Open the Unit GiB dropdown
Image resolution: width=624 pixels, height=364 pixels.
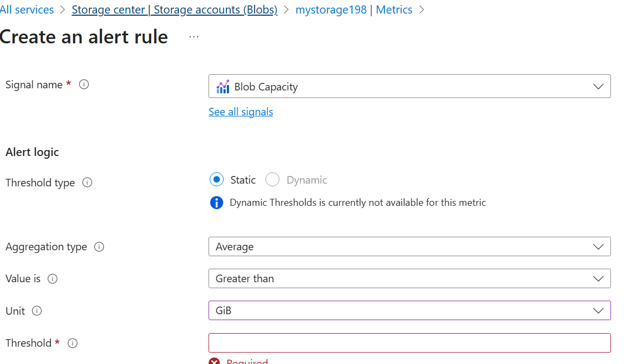click(409, 310)
